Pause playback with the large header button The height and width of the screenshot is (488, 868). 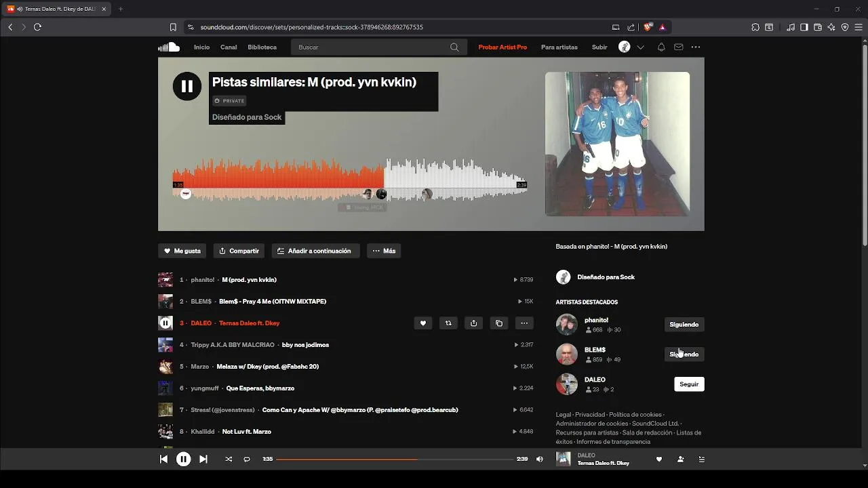tap(187, 86)
